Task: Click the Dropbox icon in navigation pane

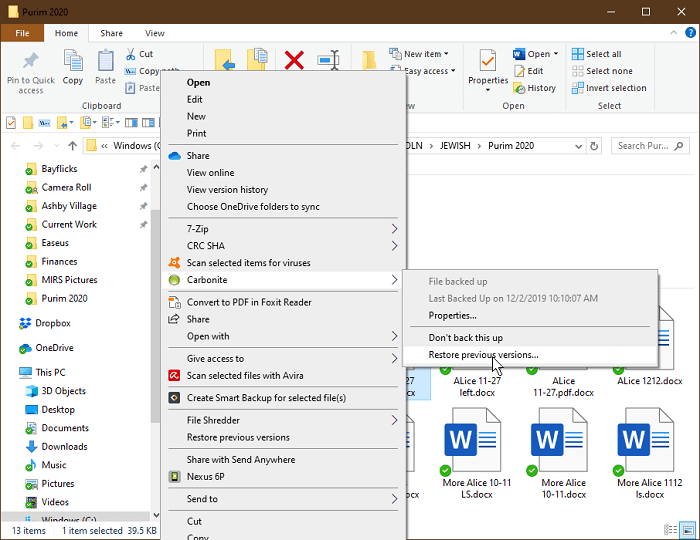Action: point(25,323)
